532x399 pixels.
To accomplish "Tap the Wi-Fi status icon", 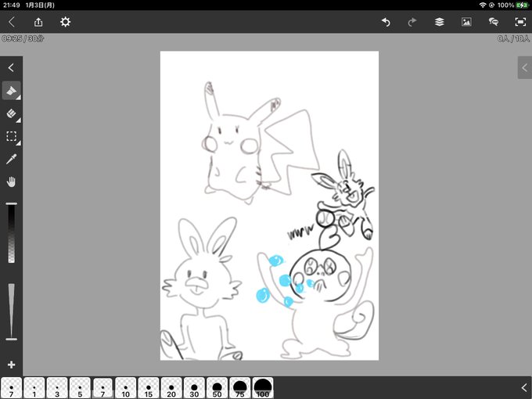I will 483,5.
